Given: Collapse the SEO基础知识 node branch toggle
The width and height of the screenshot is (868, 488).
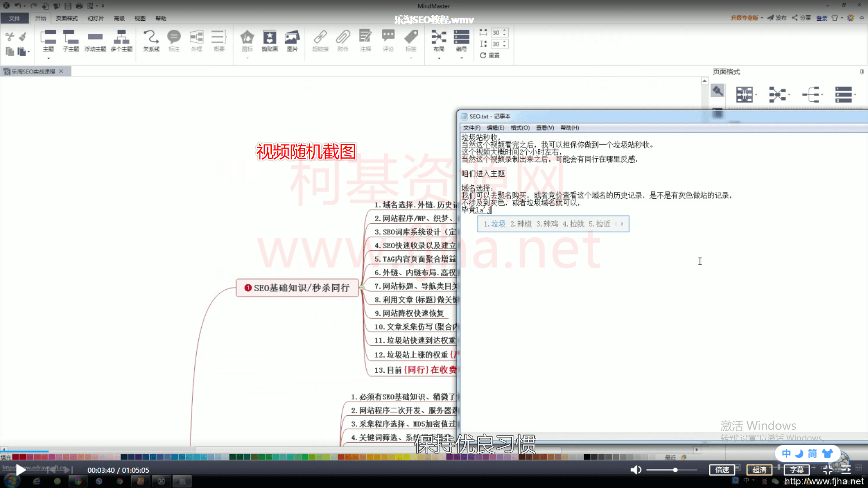Looking at the screenshot, I should (x=362, y=288).
